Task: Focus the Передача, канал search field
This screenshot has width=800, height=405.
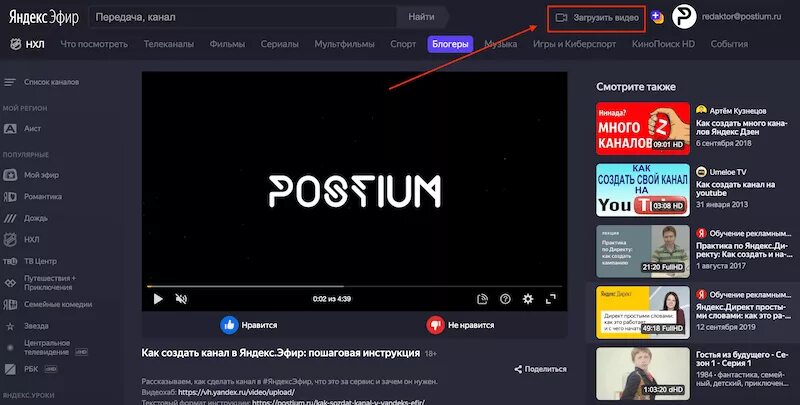Action: [x=243, y=17]
